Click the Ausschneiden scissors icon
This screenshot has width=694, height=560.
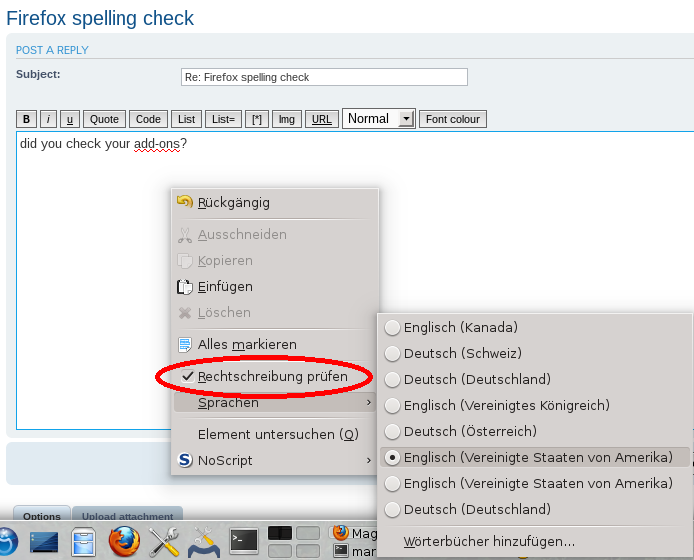185,235
